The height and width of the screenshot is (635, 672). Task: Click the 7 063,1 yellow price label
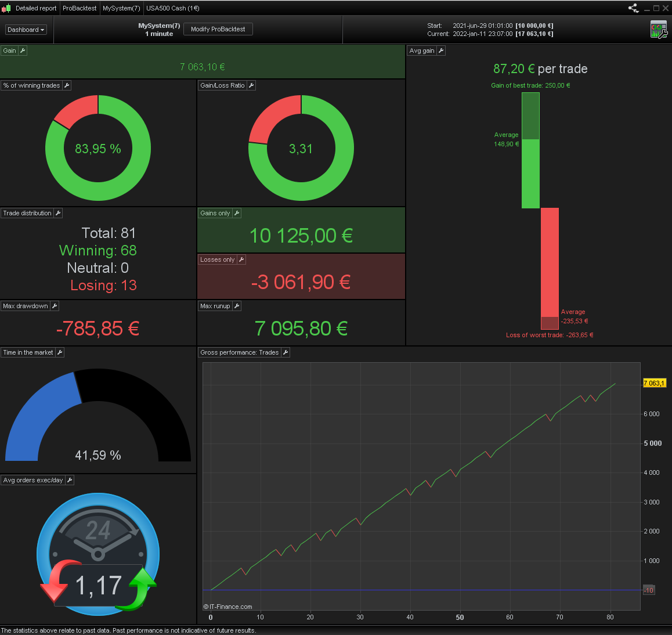tap(654, 383)
